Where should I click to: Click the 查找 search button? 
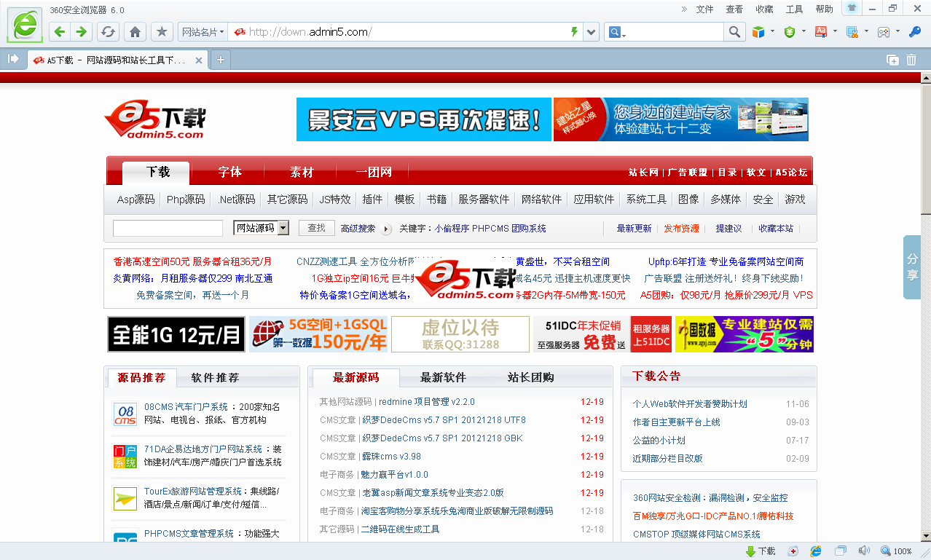[x=316, y=228]
